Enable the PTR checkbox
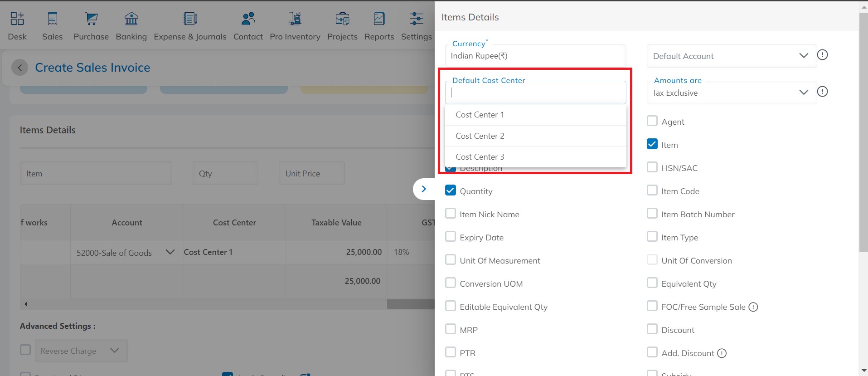This screenshot has width=868, height=376. point(450,352)
